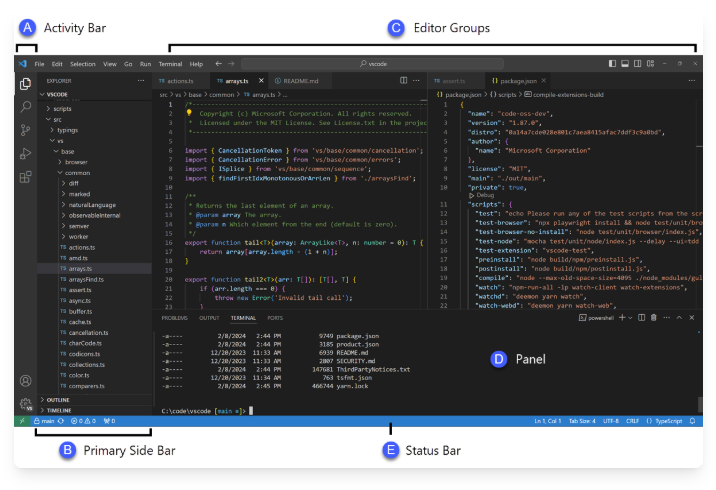Click the main branch in Status Bar
This screenshot has width=716, height=490.
(x=44, y=421)
